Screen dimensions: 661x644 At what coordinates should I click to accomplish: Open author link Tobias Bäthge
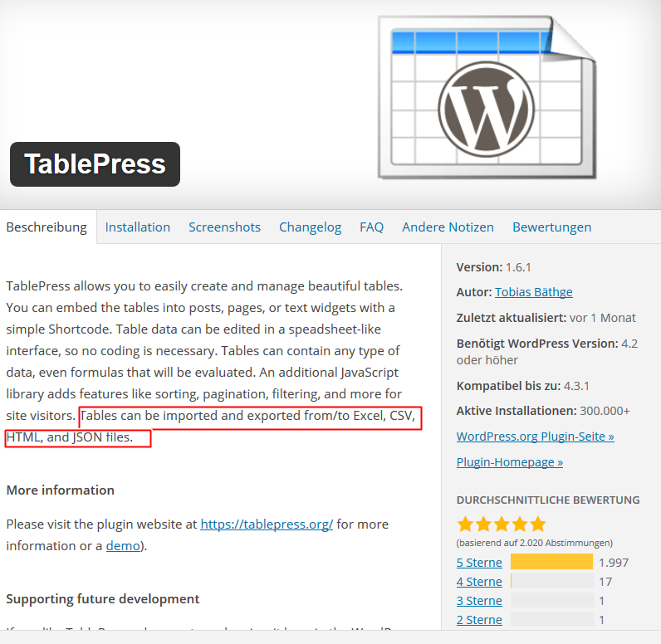click(533, 292)
